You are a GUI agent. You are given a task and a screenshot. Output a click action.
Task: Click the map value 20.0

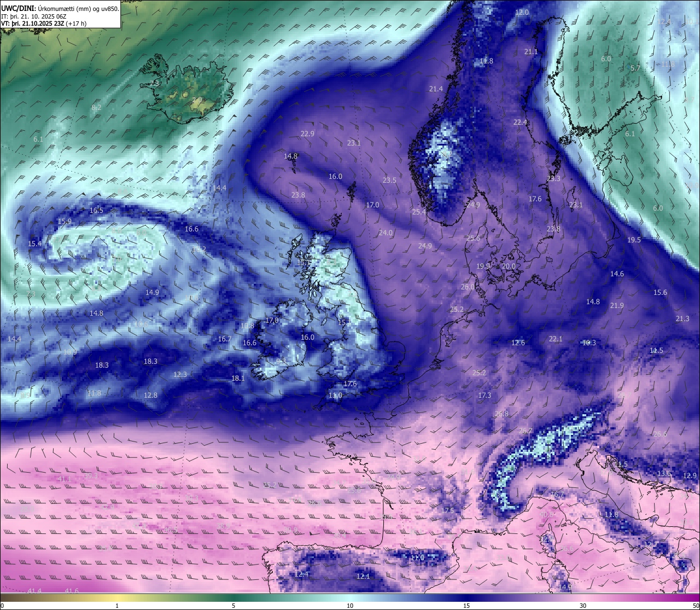click(509, 266)
